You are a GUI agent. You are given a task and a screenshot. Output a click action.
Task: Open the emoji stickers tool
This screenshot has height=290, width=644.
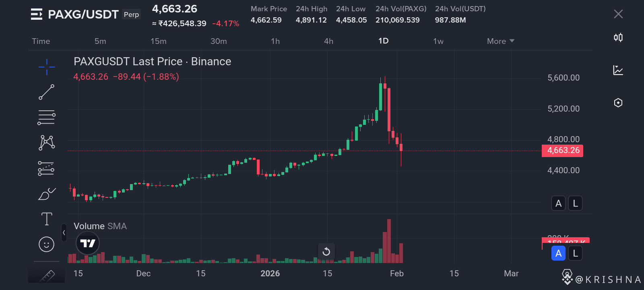[x=46, y=244]
